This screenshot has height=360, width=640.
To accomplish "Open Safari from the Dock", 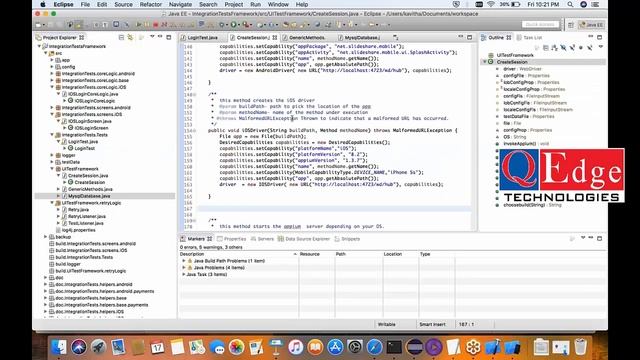I will coord(374,347).
